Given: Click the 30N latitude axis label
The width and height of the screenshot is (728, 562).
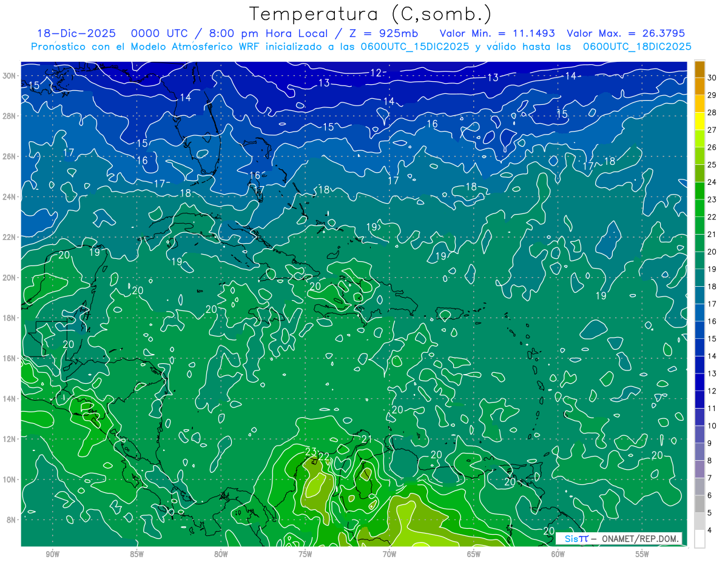Looking at the screenshot, I should point(10,75).
